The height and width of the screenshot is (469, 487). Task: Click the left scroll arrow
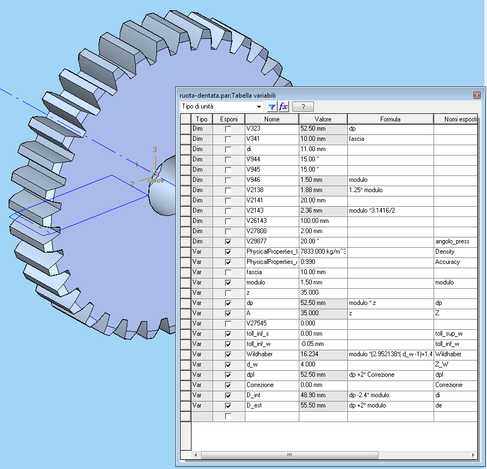195,455
